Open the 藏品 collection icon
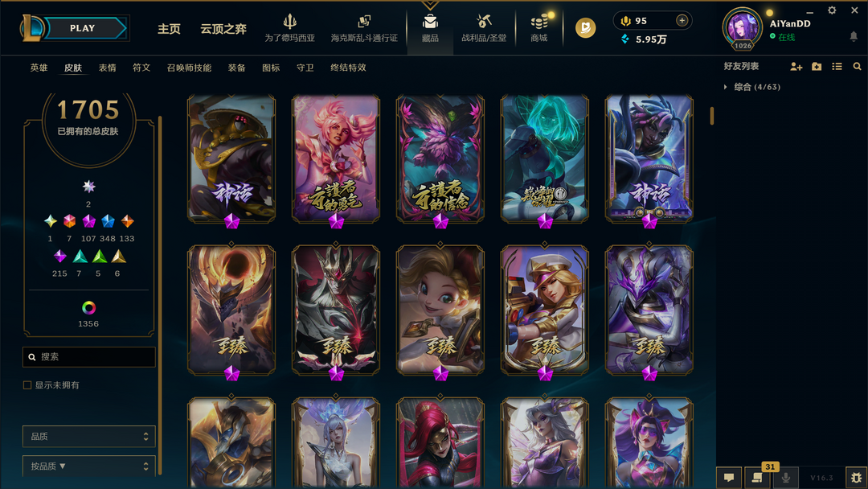 [x=430, y=23]
